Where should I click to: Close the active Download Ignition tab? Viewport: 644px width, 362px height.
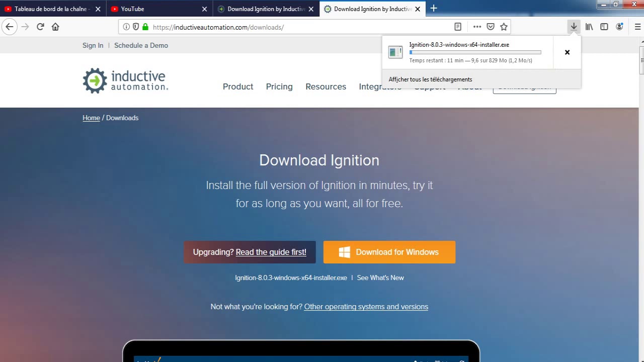pos(417,9)
